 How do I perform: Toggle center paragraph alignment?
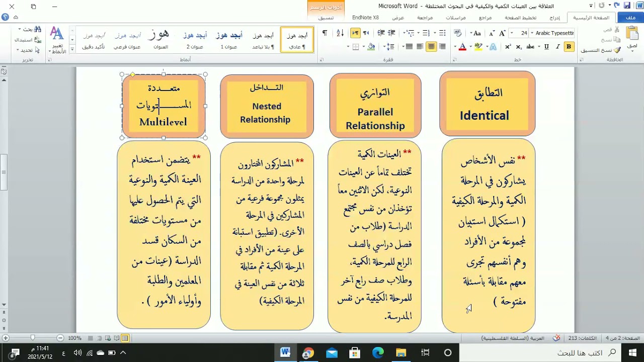coord(431,47)
